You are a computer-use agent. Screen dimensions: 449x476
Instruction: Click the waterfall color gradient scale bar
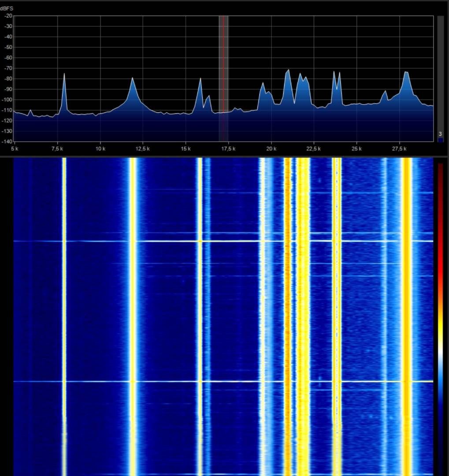click(440, 317)
